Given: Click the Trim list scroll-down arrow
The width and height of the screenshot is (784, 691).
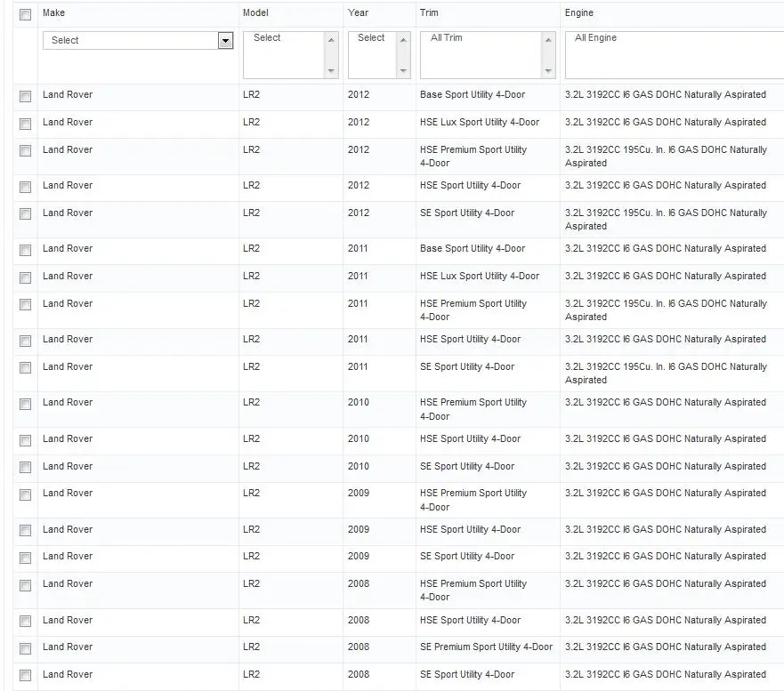Looking at the screenshot, I should point(548,71).
